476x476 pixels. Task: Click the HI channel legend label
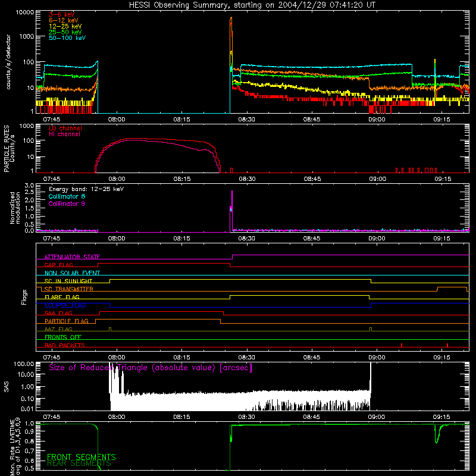pos(64,134)
